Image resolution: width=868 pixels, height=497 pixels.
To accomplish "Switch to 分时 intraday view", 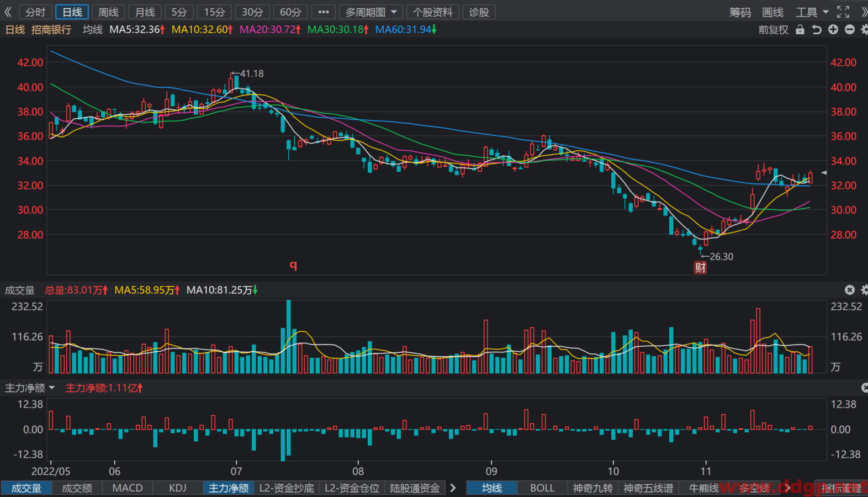I will [x=35, y=12].
